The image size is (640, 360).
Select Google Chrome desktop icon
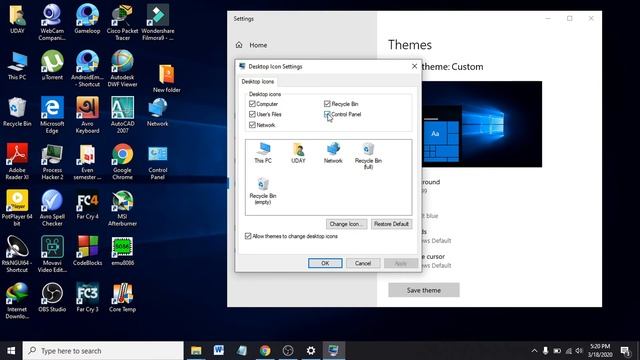(x=122, y=161)
